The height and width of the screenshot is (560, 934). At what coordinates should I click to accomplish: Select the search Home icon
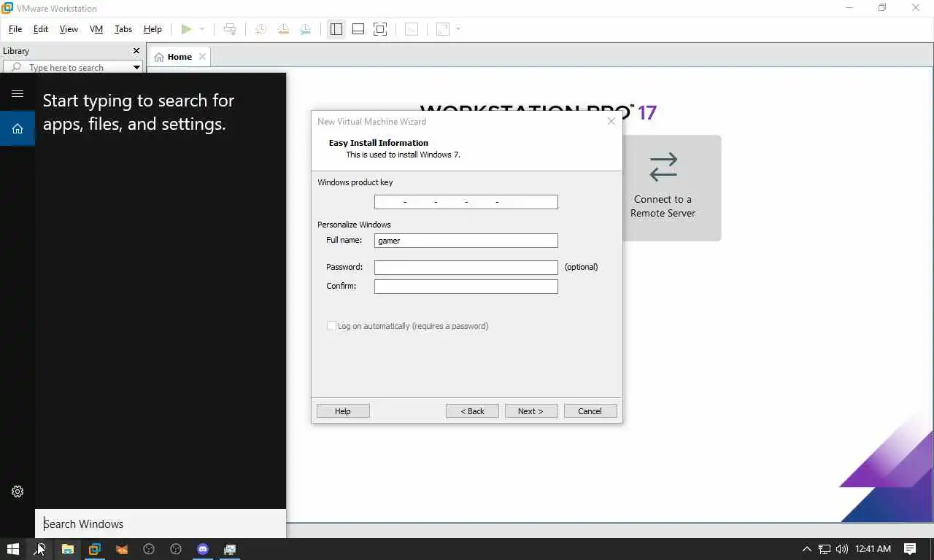point(18,128)
